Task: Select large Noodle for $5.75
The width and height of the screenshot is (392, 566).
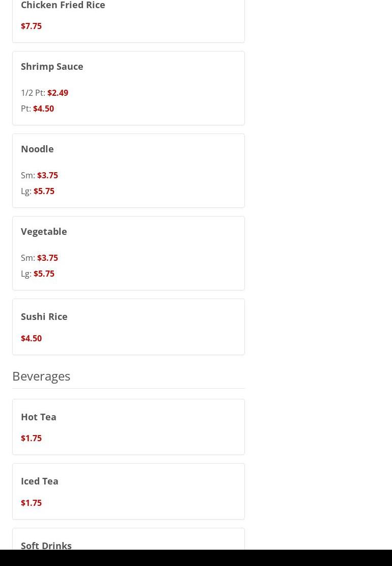Action: [x=38, y=192]
